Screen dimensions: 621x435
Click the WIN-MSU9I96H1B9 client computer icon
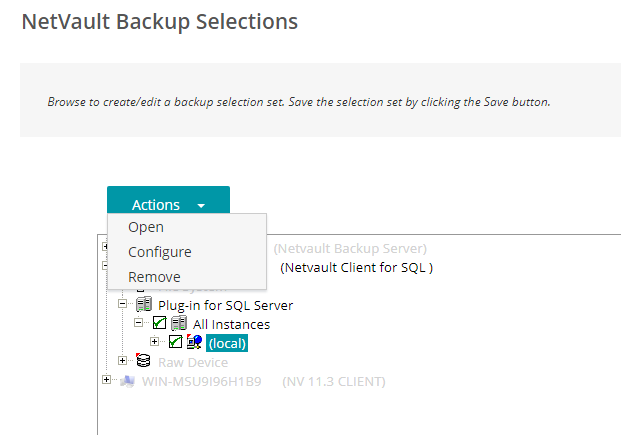click(128, 381)
